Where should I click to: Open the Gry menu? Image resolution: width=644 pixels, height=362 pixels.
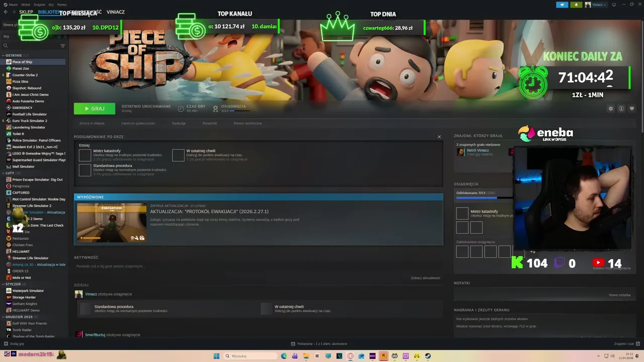coord(51,5)
